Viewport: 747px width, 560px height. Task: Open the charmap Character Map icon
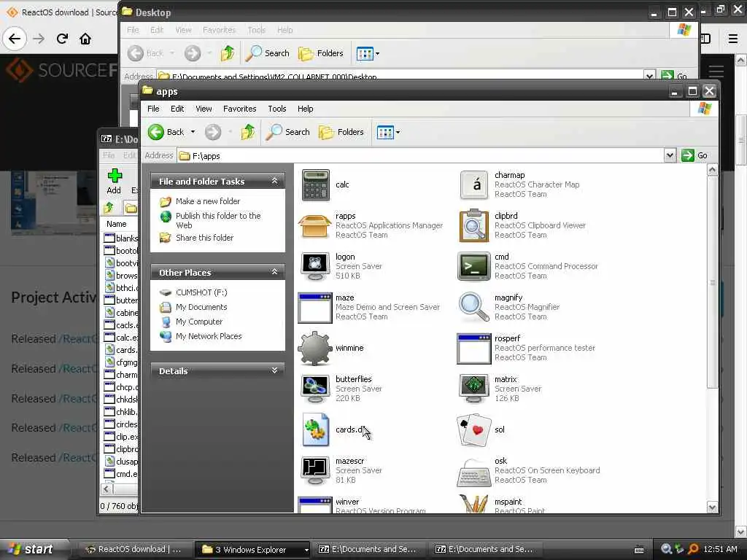point(473,184)
